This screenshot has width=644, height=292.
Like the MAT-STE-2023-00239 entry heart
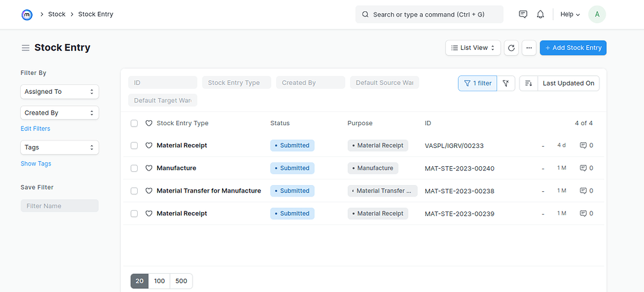149,213
